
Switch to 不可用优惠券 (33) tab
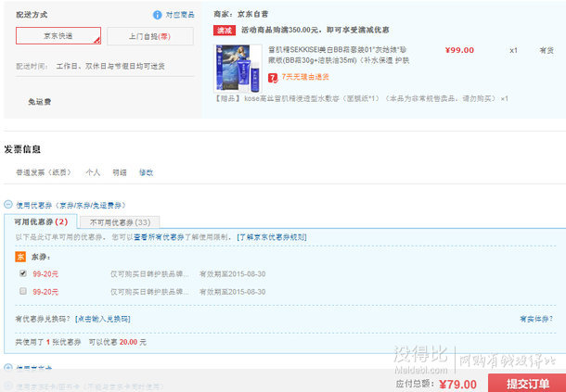pyautogui.click(x=120, y=222)
